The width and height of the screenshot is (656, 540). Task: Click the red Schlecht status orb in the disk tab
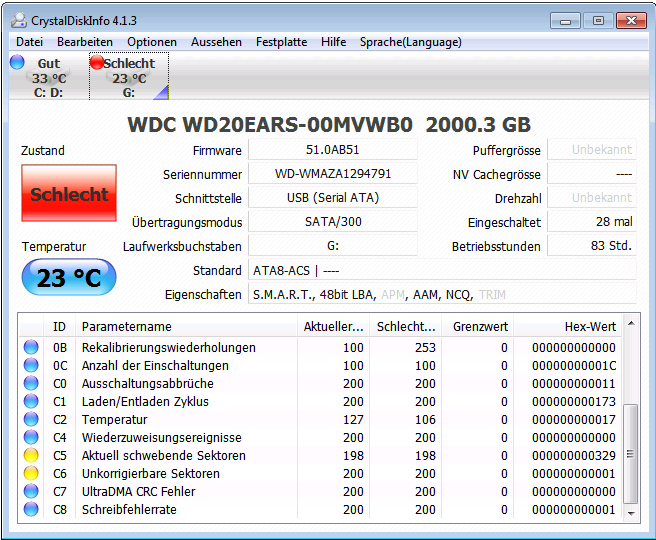(97, 62)
